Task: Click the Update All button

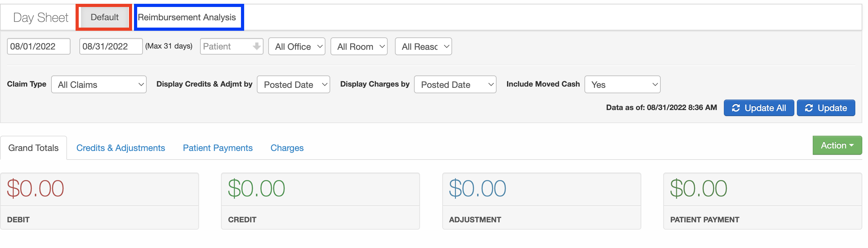Action: (x=758, y=108)
